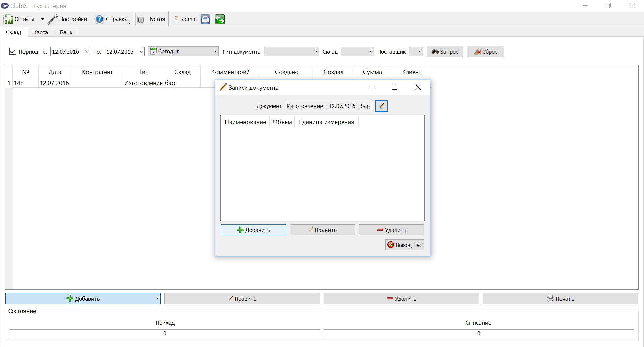Click the Запрос button

point(445,52)
